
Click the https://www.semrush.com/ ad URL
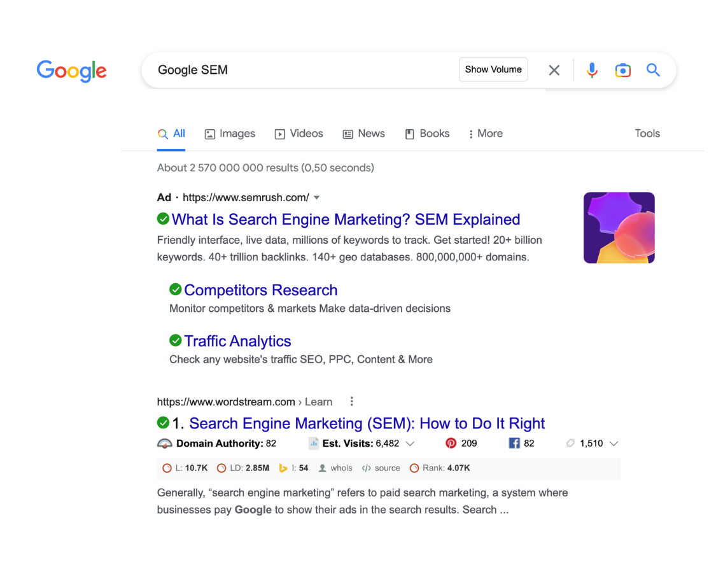tap(246, 198)
